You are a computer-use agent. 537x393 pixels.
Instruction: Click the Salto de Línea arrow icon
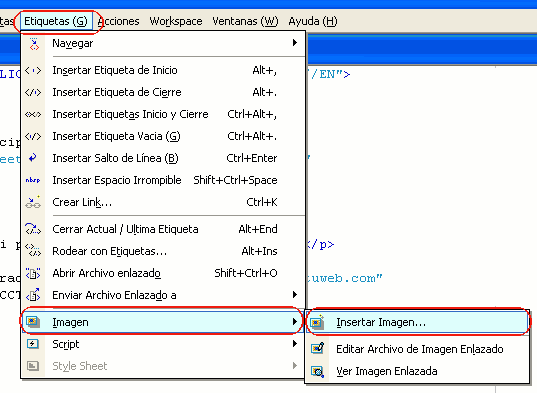point(33,158)
